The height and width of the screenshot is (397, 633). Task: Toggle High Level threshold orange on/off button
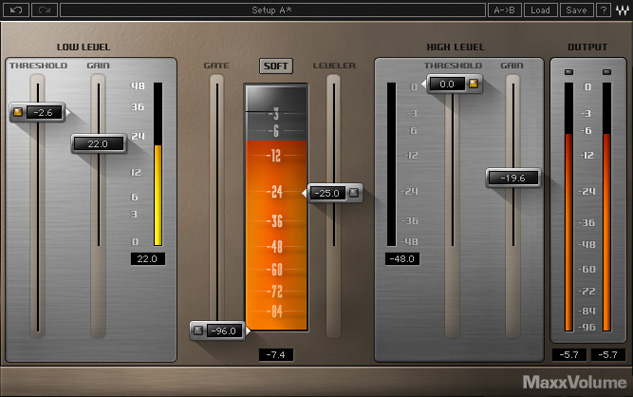tap(473, 84)
